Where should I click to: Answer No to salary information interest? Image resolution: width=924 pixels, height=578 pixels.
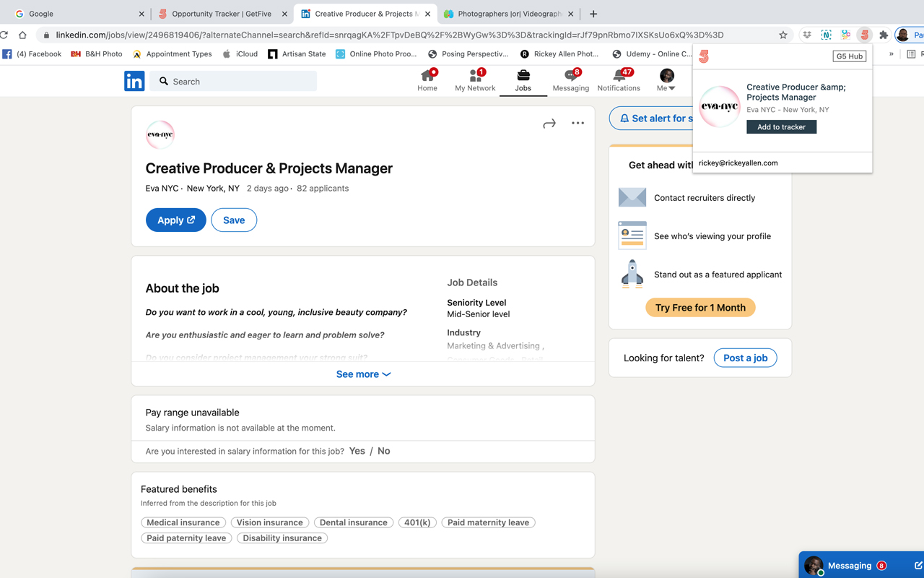coord(384,451)
